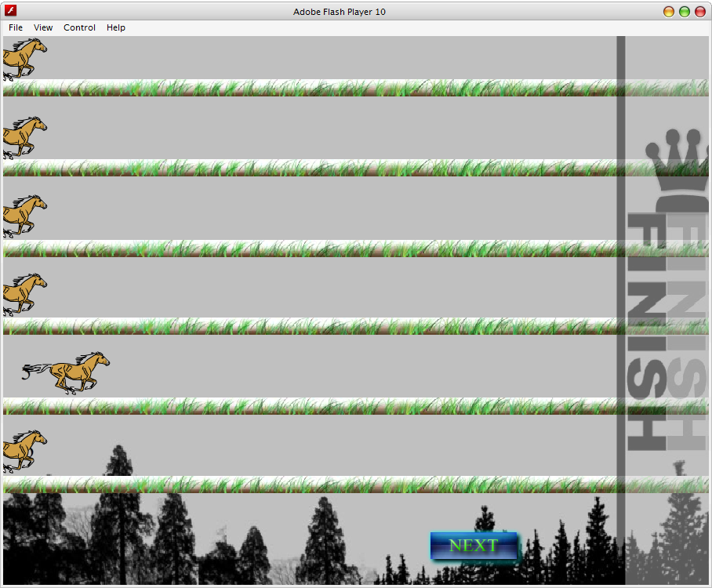Open the Control menu
712x588 pixels.
click(x=79, y=27)
